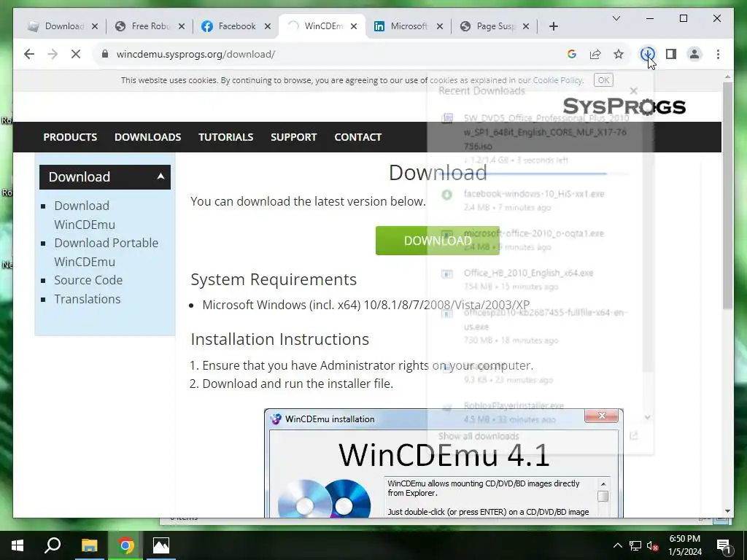Screen dimensions: 747x560
Task: Open the Source Code link
Action: (88, 280)
